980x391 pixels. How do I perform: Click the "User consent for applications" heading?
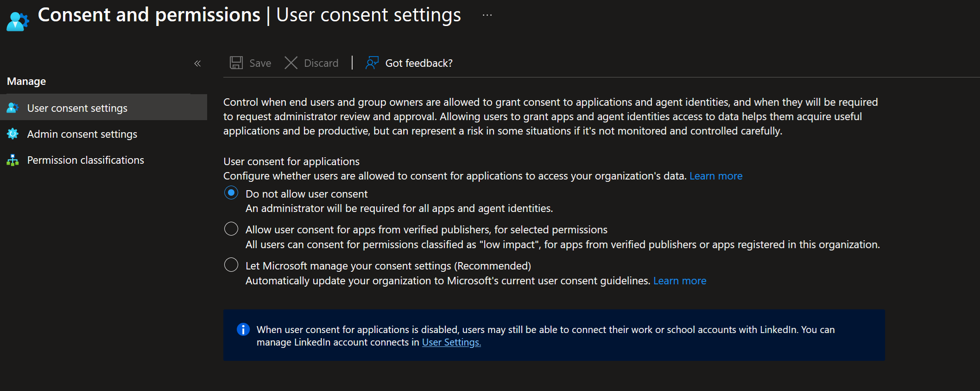(291, 161)
